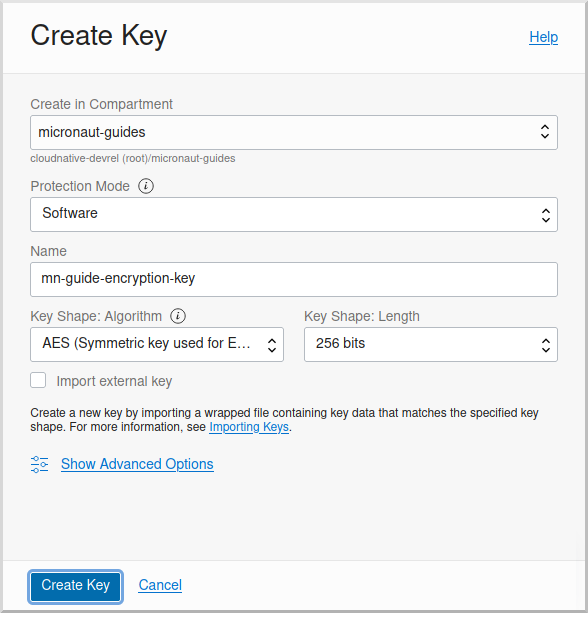Click the up-down arrows in Protection Mode selector
This screenshot has width=588, height=643.
point(545,215)
